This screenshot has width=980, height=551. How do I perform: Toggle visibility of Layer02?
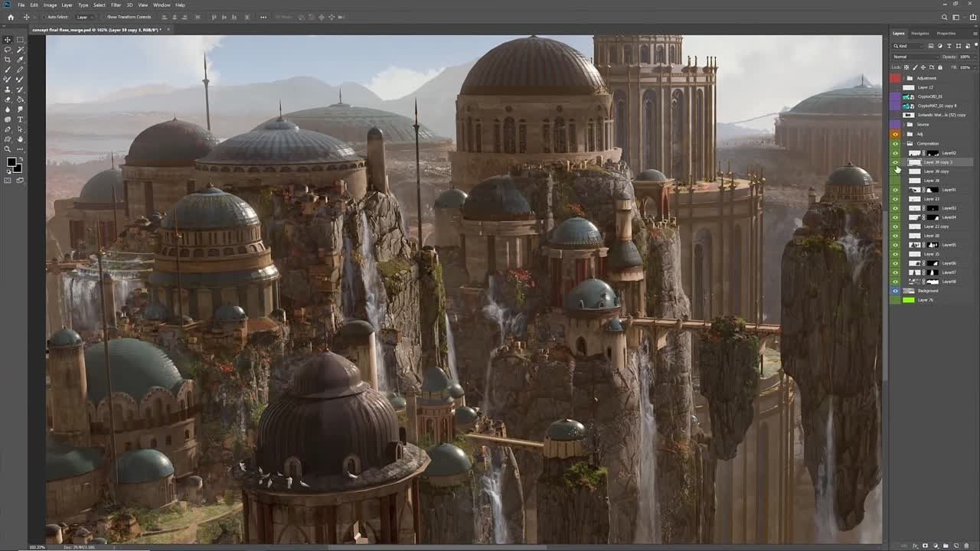(x=896, y=152)
